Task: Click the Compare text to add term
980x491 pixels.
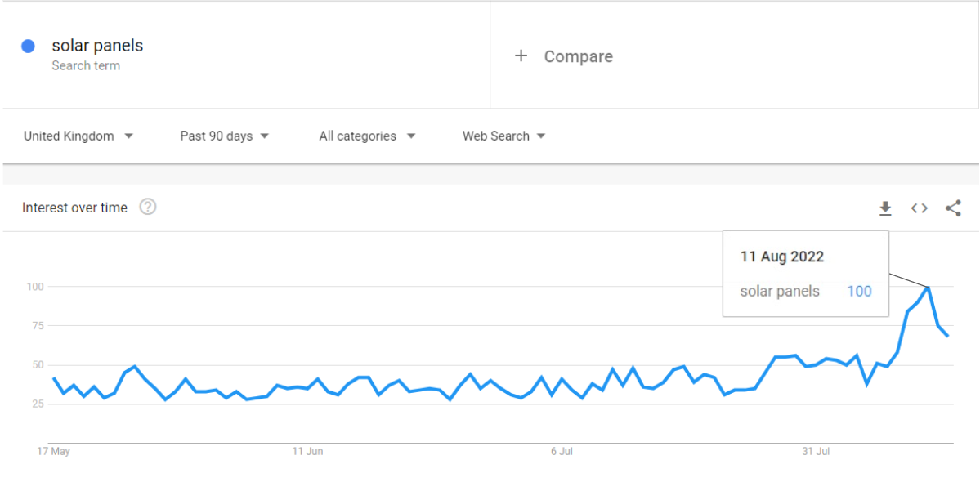Action: (x=578, y=57)
